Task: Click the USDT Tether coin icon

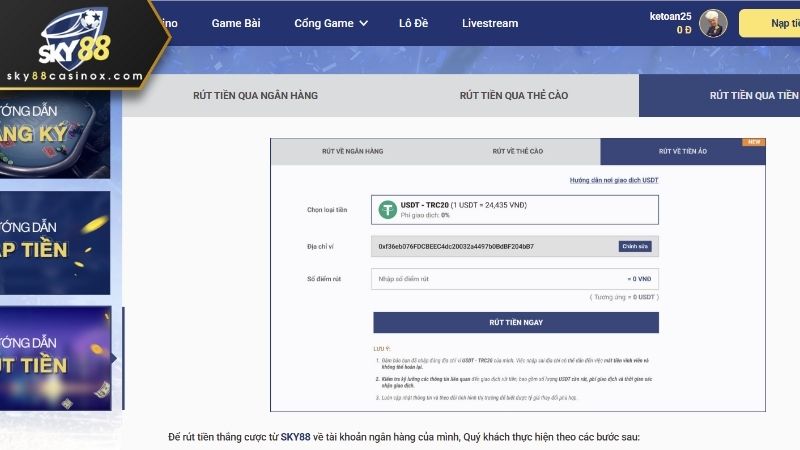Action: (388, 210)
